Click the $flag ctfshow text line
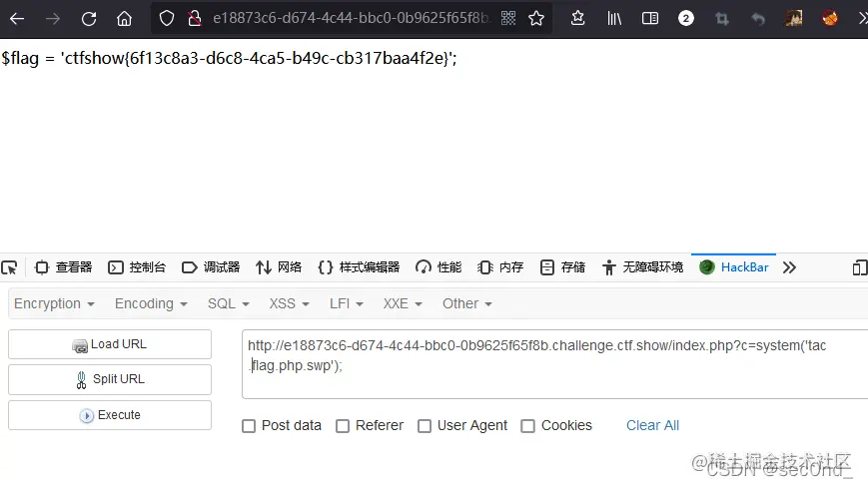This screenshot has height=488, width=868. pos(229,58)
